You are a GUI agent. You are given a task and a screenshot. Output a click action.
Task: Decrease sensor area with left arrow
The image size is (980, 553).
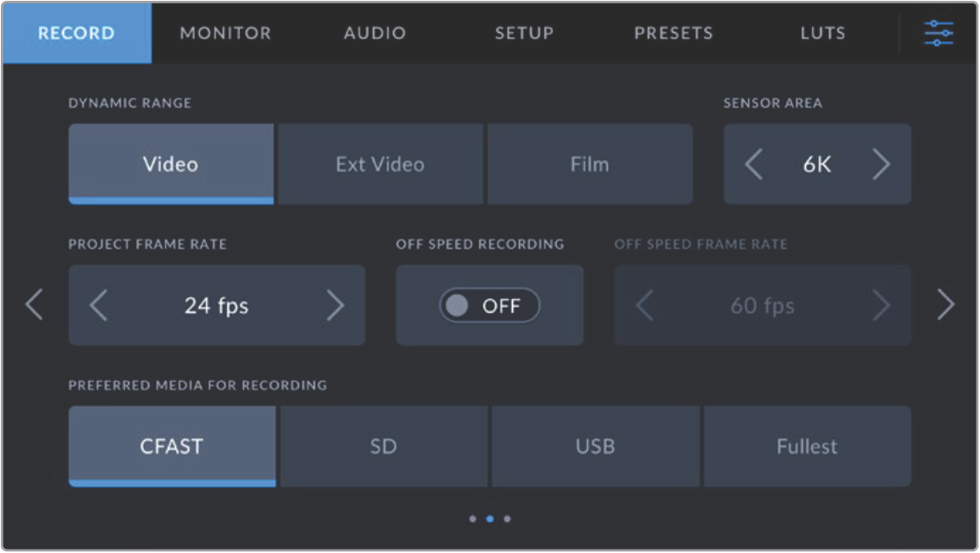click(754, 165)
